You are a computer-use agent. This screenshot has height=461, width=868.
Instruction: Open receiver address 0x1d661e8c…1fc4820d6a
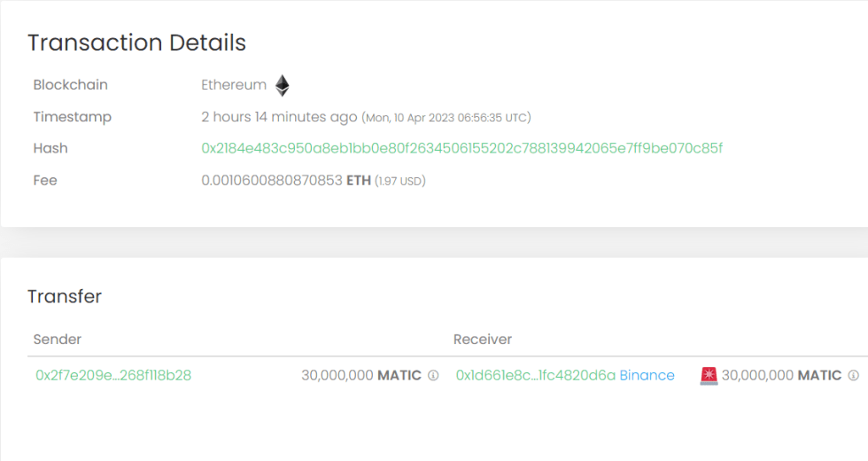pyautogui.click(x=535, y=376)
